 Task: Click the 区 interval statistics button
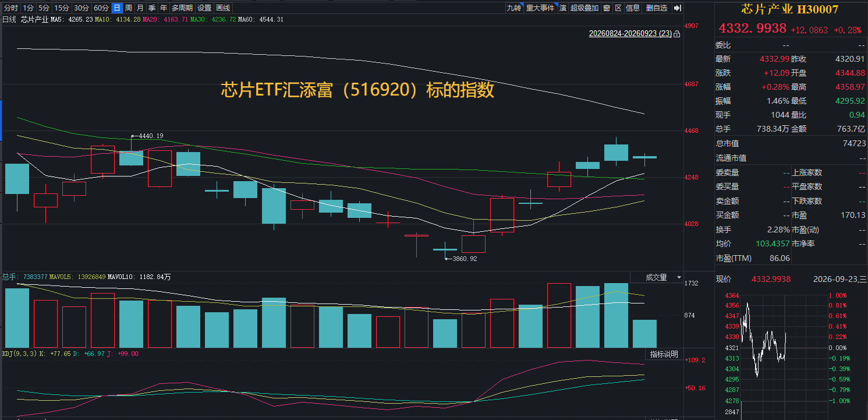point(618,8)
